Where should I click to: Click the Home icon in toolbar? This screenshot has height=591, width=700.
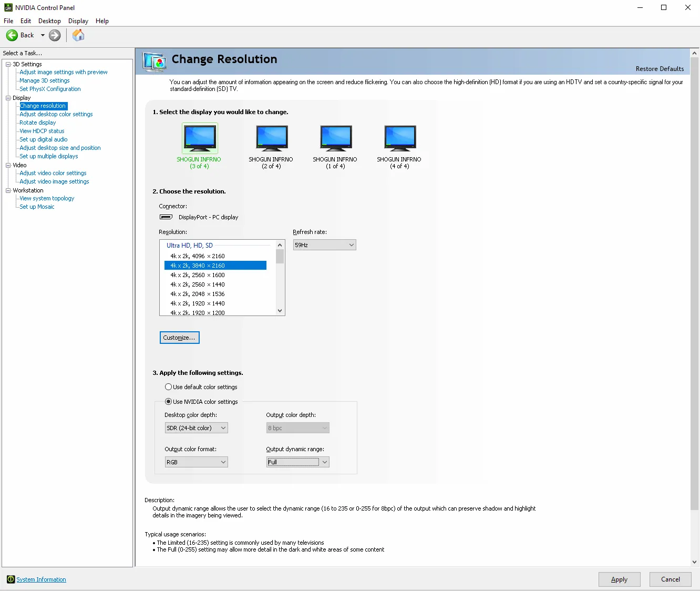tap(78, 35)
